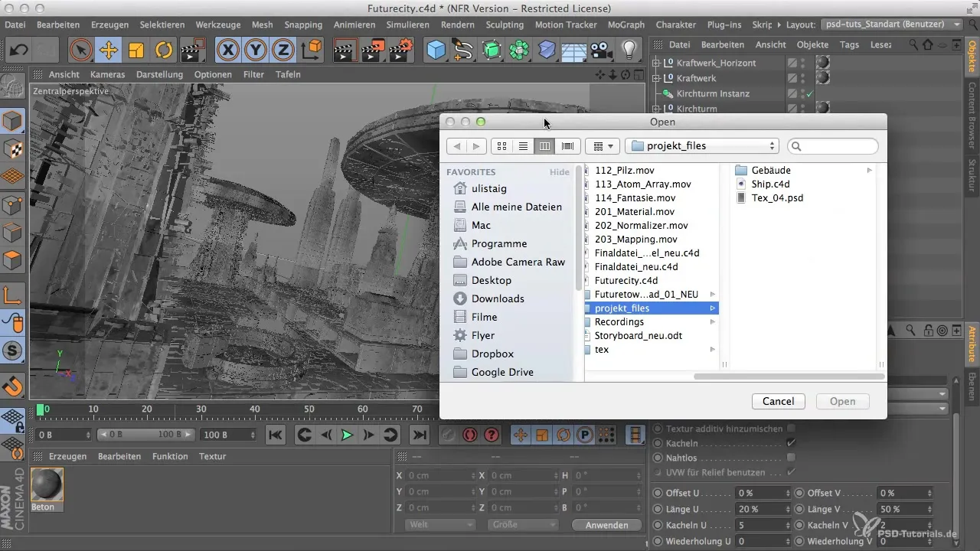
Task: Toggle the Kirchturm Instanz green checkmark
Action: tap(809, 93)
